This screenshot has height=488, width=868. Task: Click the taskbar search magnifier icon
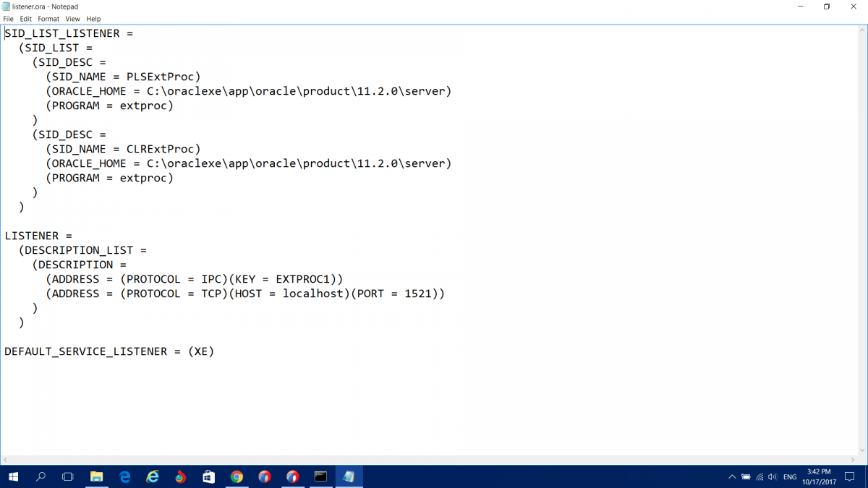click(x=41, y=477)
